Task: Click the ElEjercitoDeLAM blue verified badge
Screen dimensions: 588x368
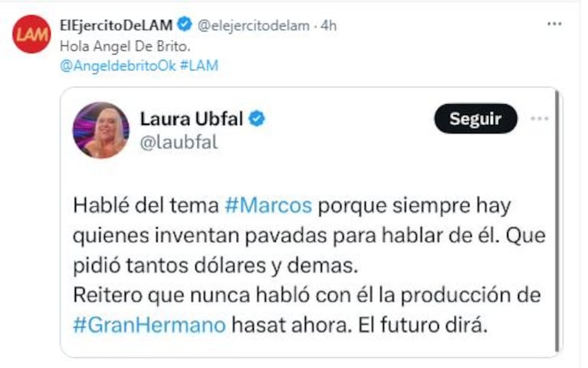Action: [185, 25]
